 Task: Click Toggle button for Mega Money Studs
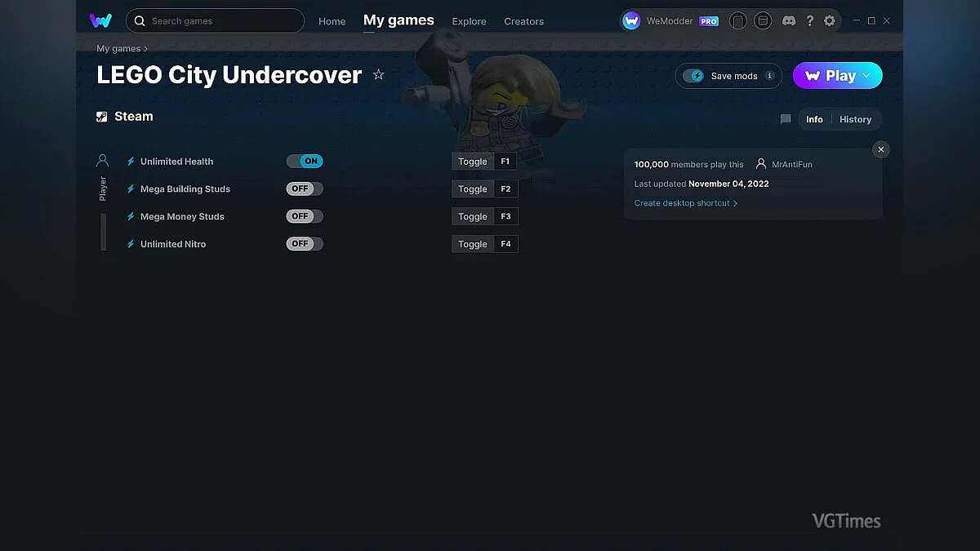(x=472, y=216)
